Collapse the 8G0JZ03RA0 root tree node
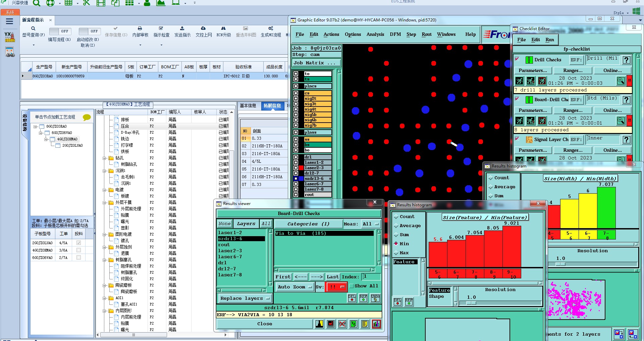 click(35, 127)
